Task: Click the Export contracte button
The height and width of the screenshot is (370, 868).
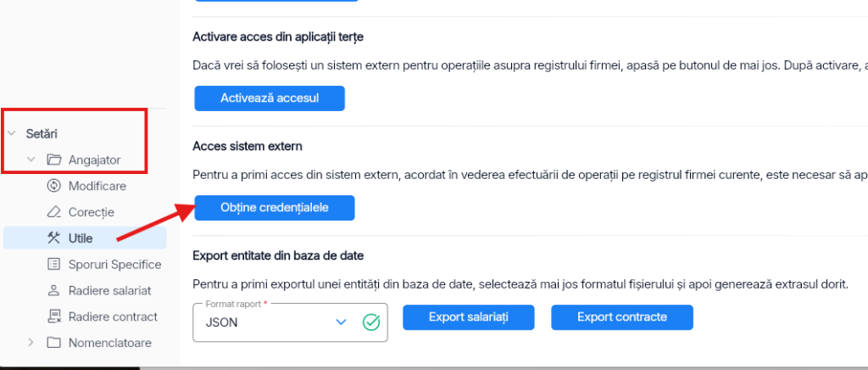Action: pyautogui.click(x=621, y=317)
